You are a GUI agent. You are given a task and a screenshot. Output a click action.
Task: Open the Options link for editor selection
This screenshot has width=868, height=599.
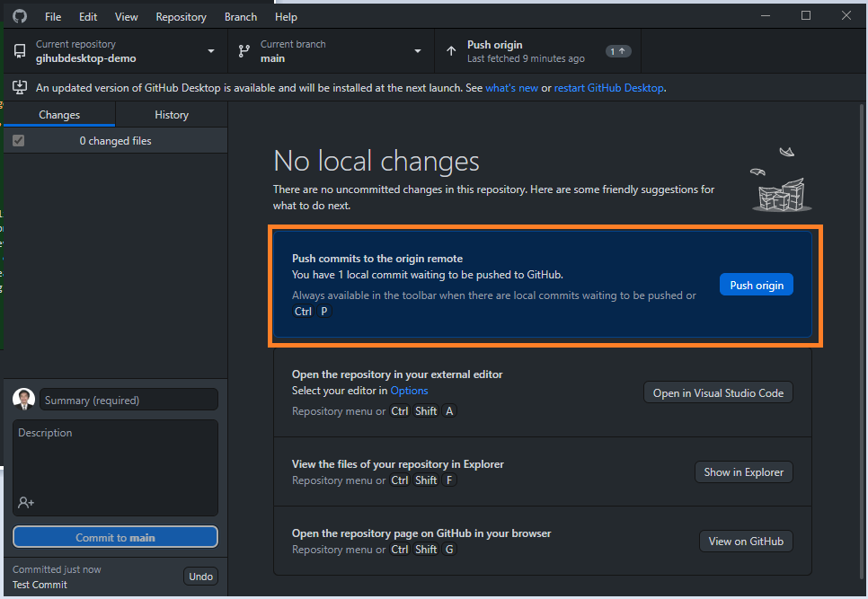click(409, 391)
